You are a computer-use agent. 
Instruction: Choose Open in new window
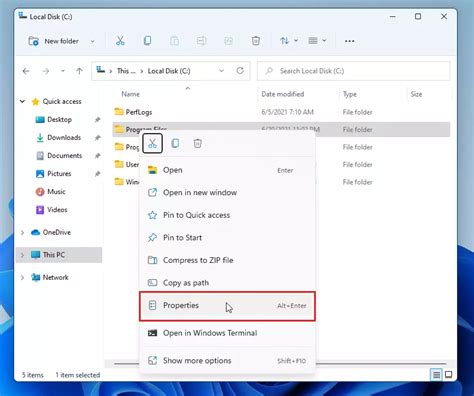[x=227, y=192]
